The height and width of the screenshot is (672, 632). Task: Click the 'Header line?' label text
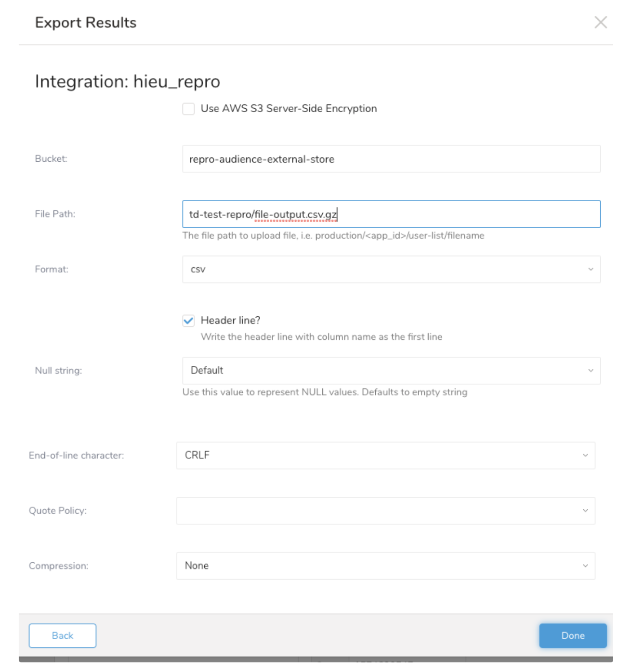coord(230,321)
